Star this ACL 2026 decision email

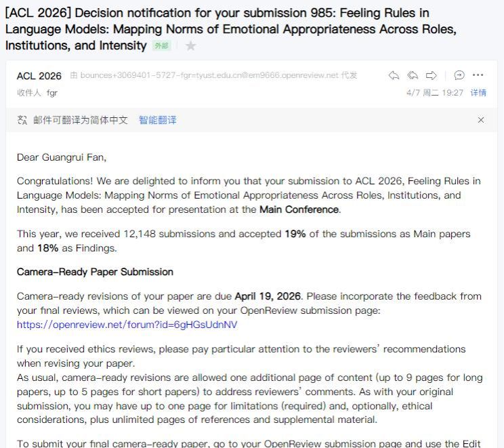[190, 46]
